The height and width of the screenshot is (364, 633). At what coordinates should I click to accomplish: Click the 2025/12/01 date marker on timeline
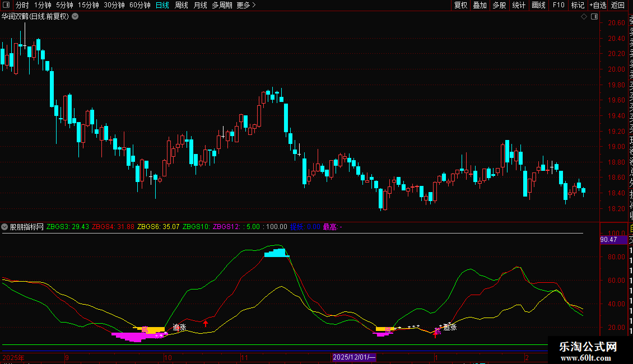point(353,357)
